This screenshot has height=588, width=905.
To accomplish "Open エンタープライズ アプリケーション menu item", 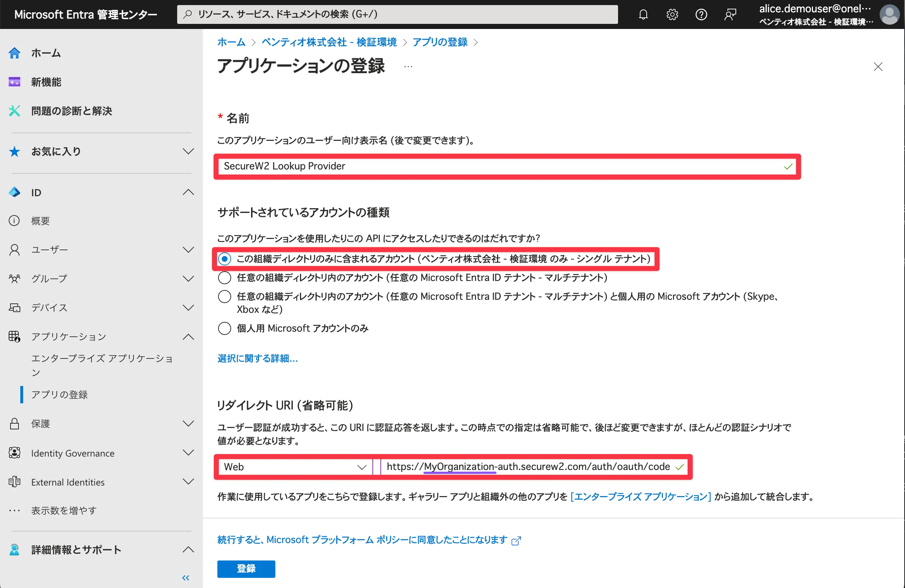I will pyautogui.click(x=102, y=365).
